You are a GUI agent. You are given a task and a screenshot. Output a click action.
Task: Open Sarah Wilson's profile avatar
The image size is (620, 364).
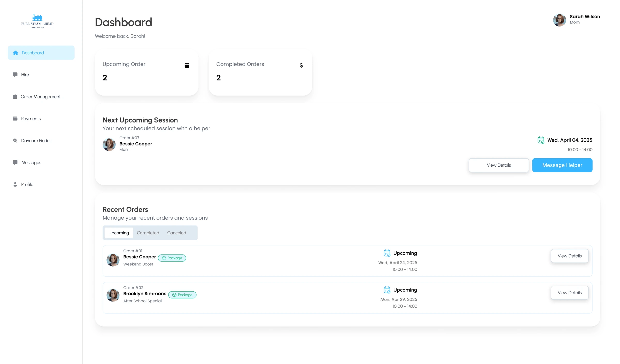click(560, 20)
